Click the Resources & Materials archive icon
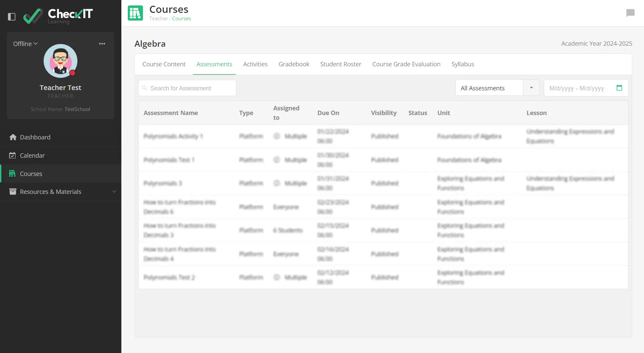The height and width of the screenshot is (353, 644). click(13, 192)
